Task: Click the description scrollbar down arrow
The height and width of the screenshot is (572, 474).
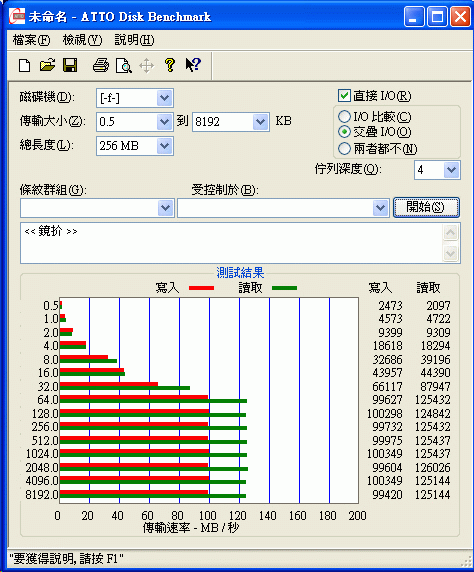Action: [451, 253]
